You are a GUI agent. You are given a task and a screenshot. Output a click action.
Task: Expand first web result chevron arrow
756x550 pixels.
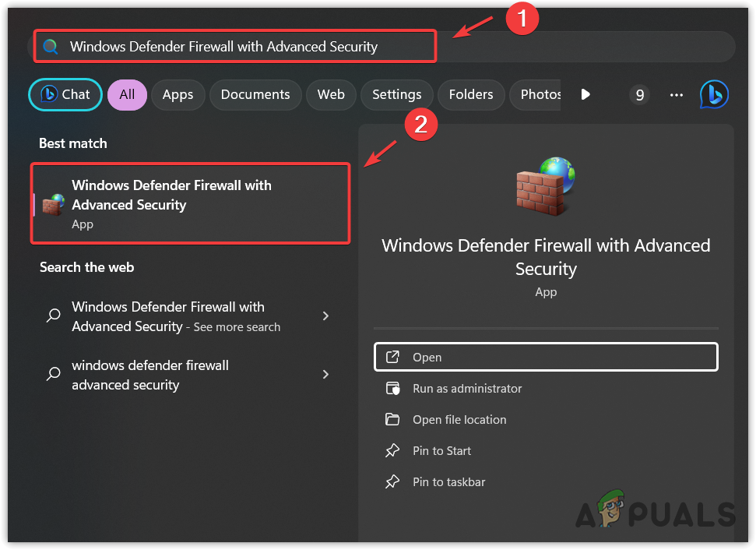[x=325, y=316]
